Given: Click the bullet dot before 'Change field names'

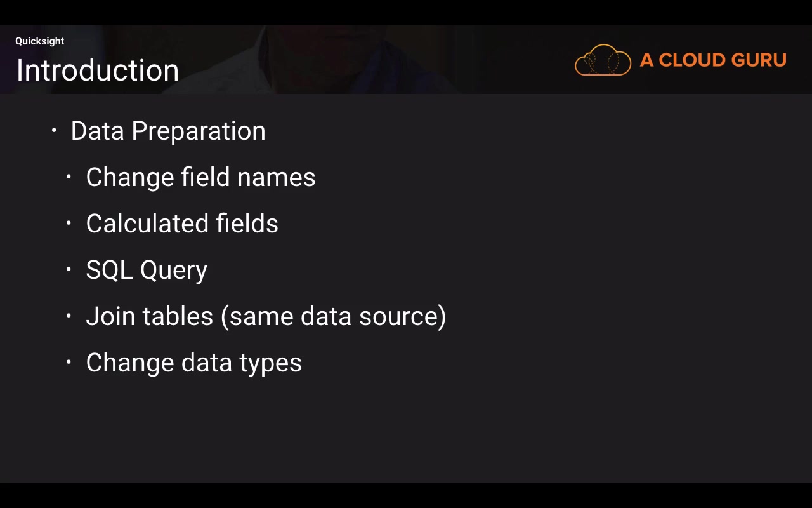Looking at the screenshot, I should (69, 177).
